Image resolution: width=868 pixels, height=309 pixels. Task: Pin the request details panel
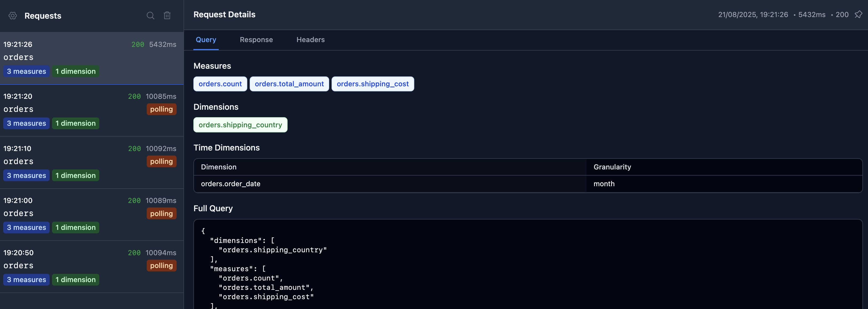(x=858, y=14)
